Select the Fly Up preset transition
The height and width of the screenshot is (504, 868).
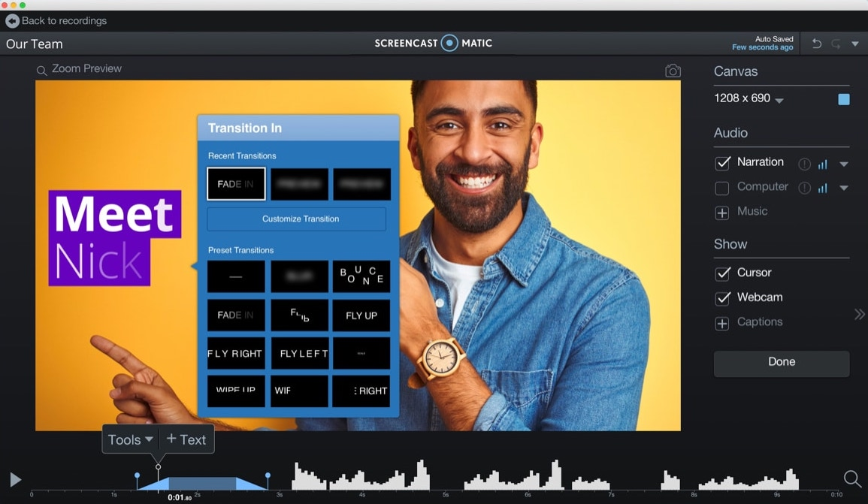(x=361, y=315)
